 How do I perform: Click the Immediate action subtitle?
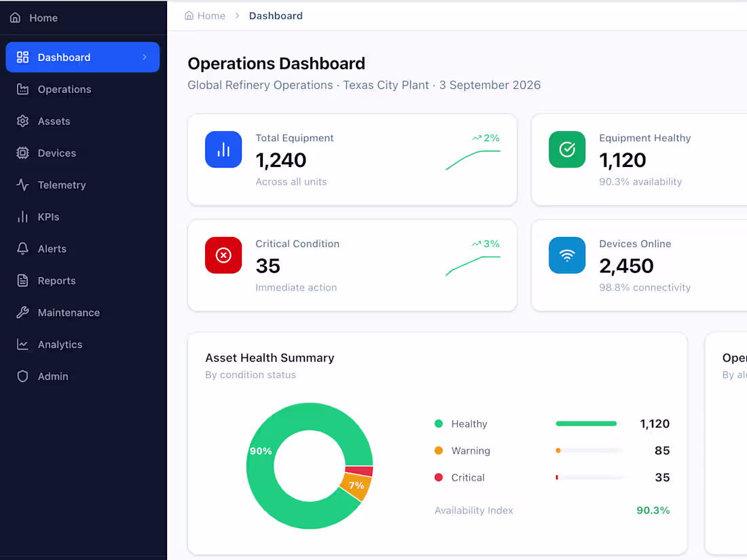pos(296,288)
